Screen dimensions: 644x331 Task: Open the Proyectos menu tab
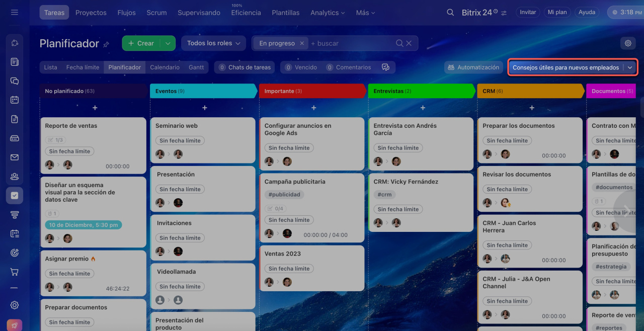91,13
